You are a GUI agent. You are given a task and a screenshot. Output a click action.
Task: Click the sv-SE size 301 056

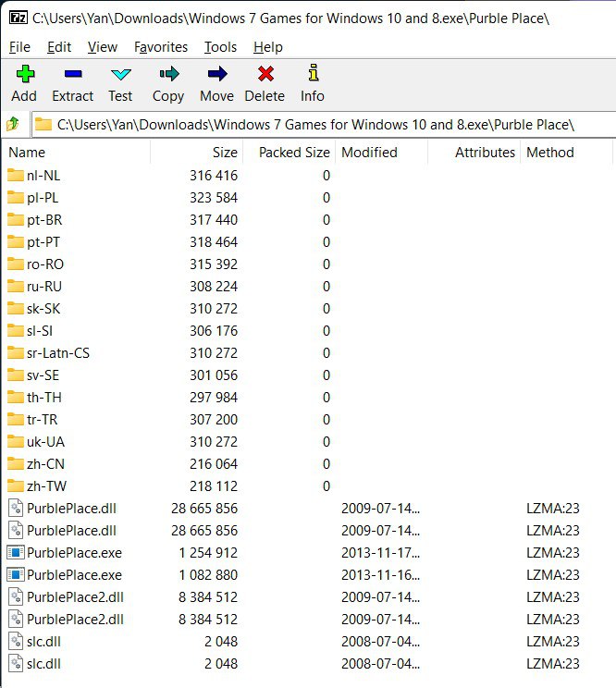[x=214, y=375]
